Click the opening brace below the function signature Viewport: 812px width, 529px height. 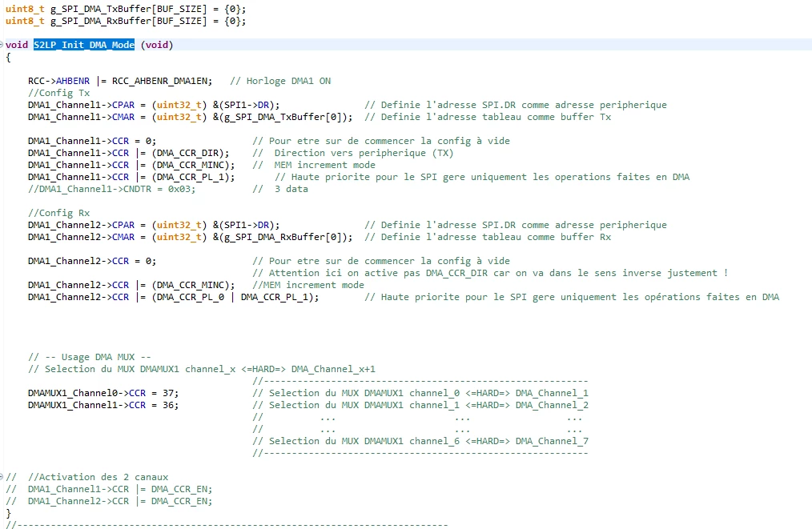pos(8,57)
